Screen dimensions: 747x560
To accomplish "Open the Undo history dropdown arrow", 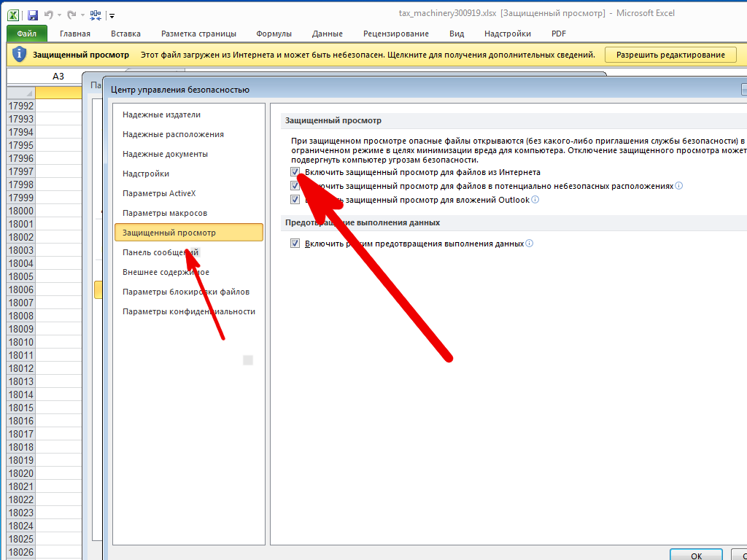I will point(59,16).
